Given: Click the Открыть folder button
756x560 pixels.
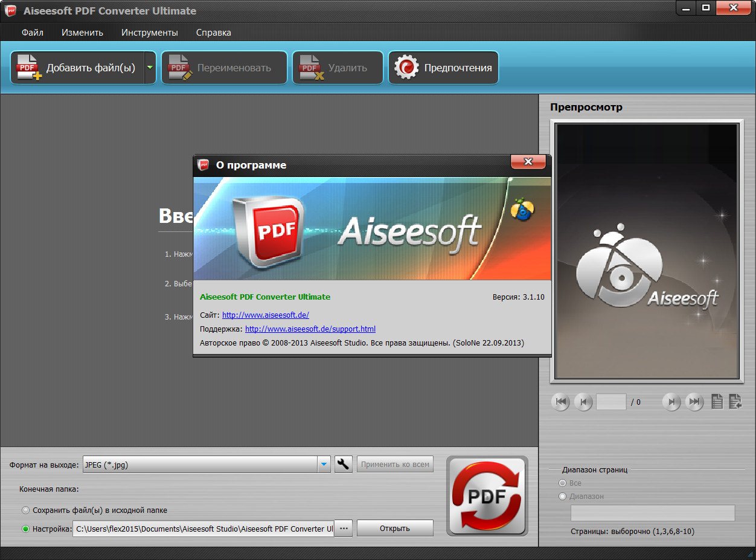Looking at the screenshot, I should pos(395,529).
